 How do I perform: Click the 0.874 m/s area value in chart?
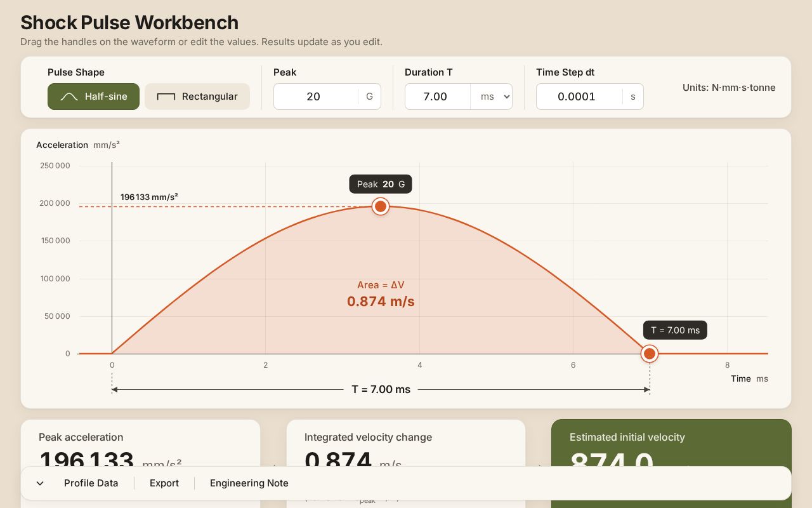point(381,302)
